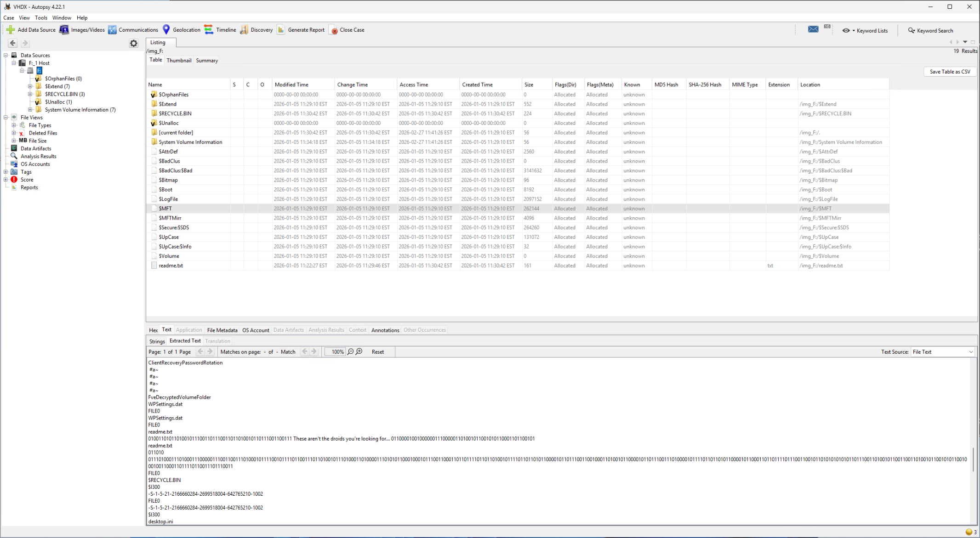The image size is (980, 538).
Task: Select the readme.txt row in listing
Action: 171,266
